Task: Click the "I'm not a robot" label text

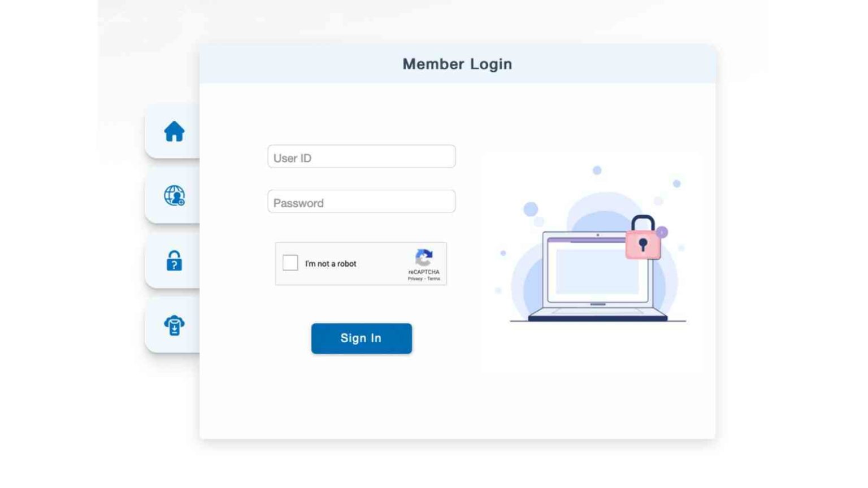Action: click(331, 264)
